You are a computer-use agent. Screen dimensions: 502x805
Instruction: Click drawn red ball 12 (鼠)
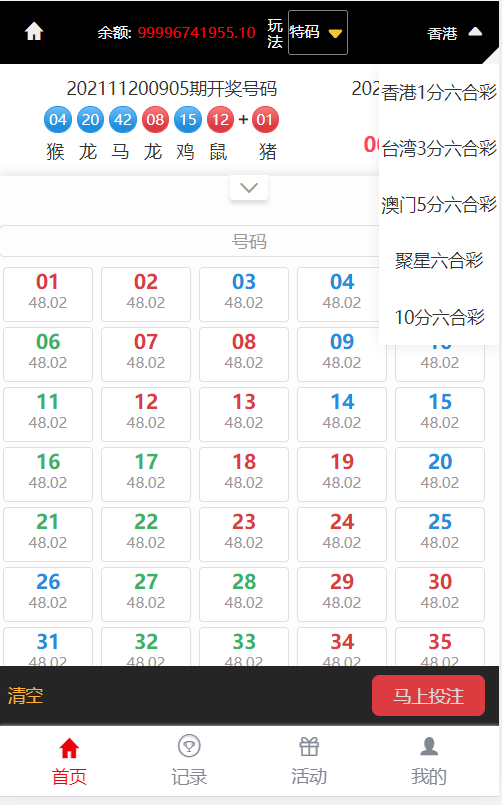pyautogui.click(x=220, y=120)
